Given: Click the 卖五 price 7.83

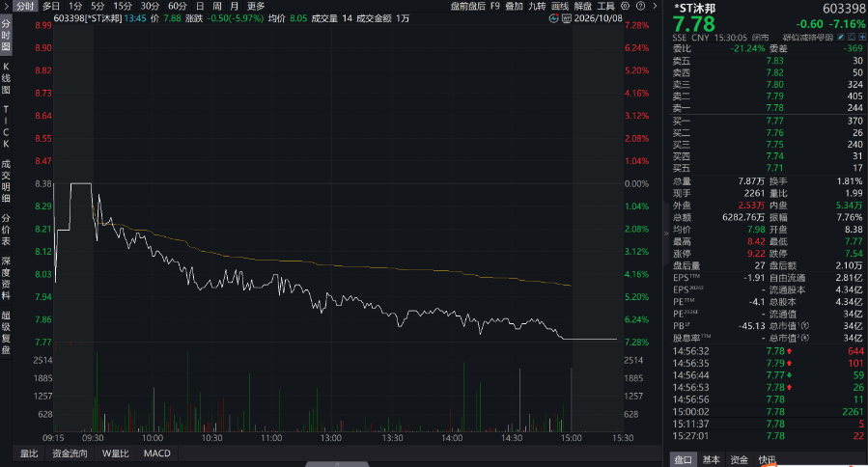Looking at the screenshot, I should tap(775, 61).
